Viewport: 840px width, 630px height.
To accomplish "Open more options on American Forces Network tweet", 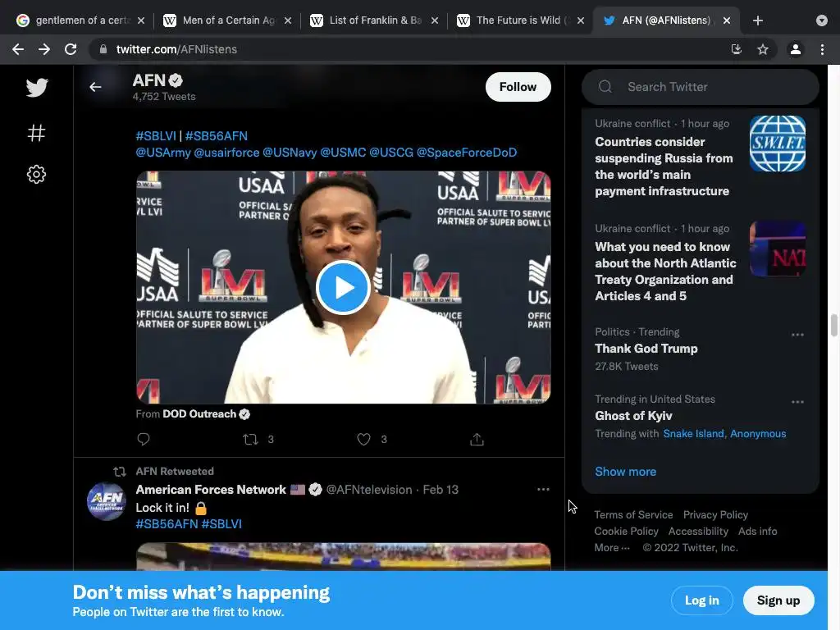I will click(543, 489).
